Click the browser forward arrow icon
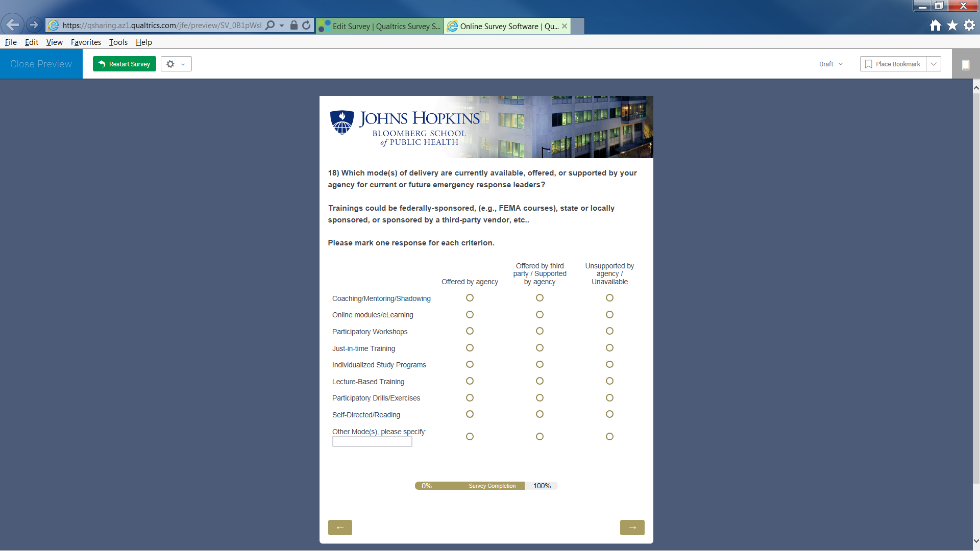 coord(34,24)
